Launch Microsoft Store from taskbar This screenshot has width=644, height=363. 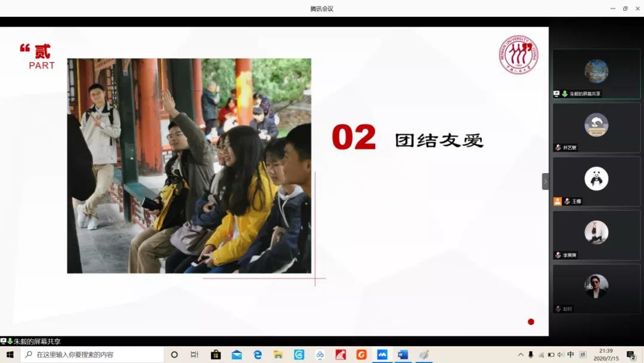[216, 355]
